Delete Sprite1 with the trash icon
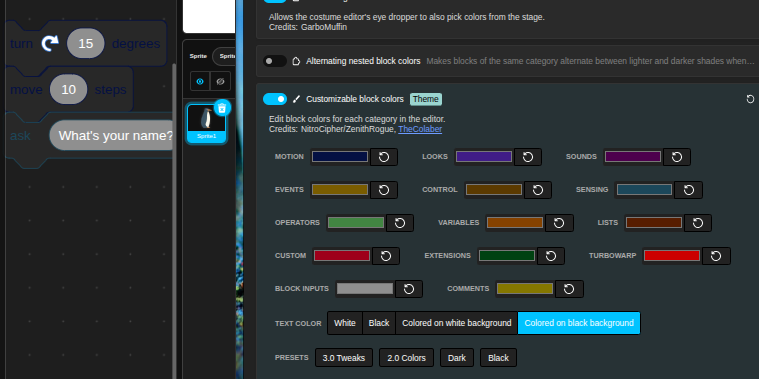759x379 pixels. point(222,108)
